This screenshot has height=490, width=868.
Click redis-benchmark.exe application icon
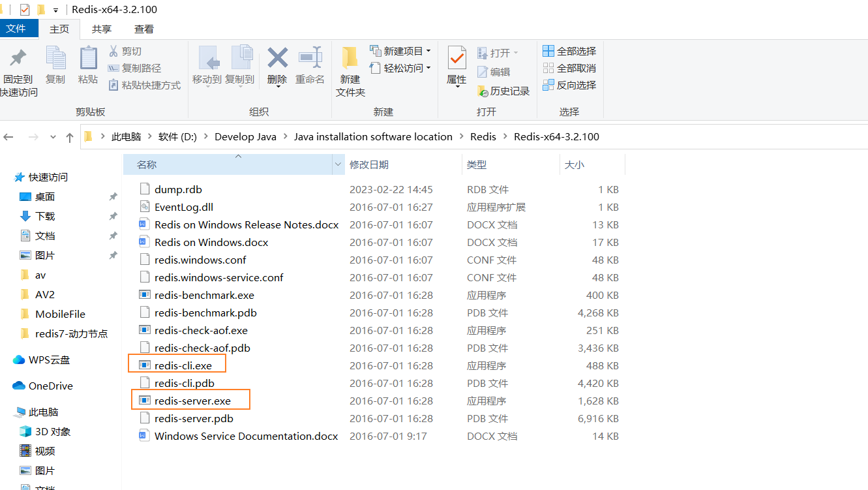tap(145, 295)
